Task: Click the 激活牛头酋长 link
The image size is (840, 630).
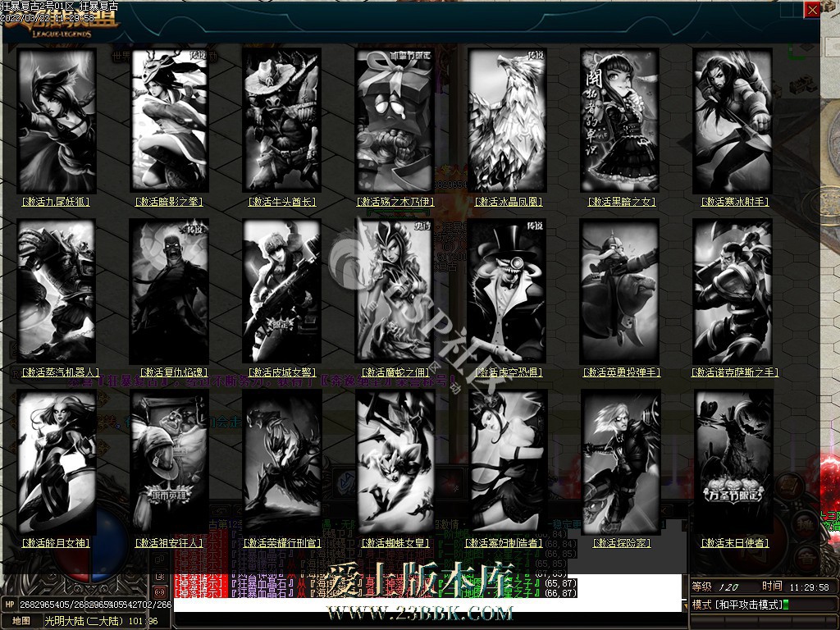Action: pos(282,202)
